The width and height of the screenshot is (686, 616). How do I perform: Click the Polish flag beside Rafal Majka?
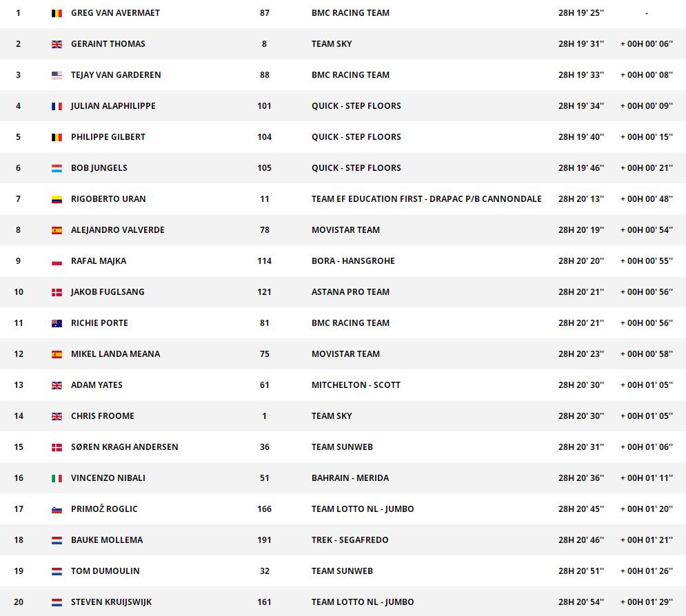(x=57, y=261)
